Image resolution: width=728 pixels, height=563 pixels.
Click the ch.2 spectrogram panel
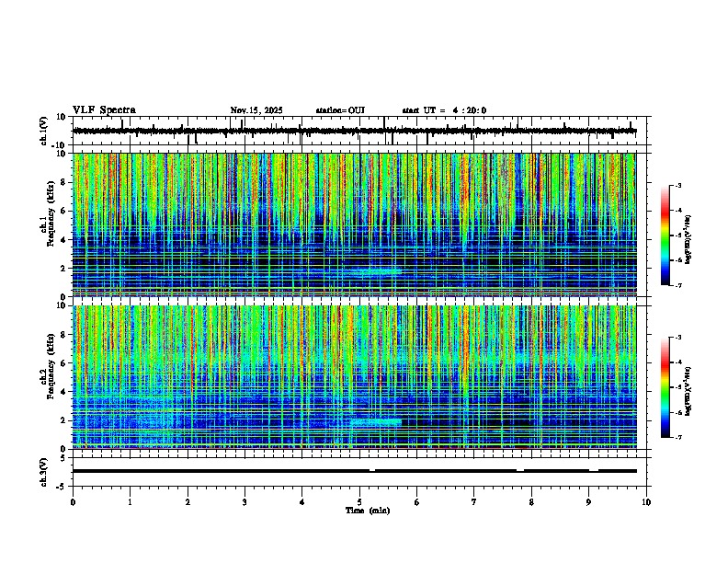[x=354, y=377]
